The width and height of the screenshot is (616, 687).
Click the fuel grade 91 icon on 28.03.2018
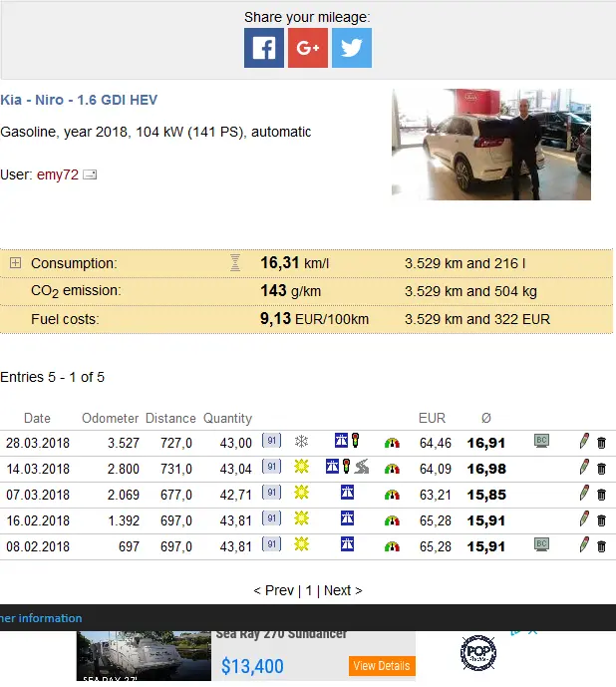[x=272, y=441]
